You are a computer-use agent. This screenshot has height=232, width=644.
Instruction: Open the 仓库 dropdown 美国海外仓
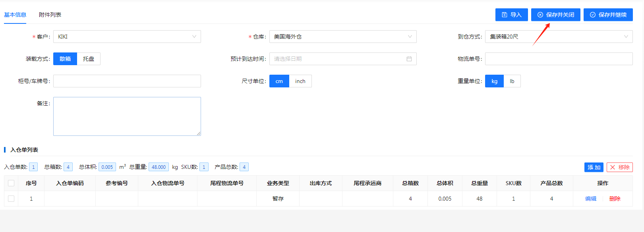(343, 37)
